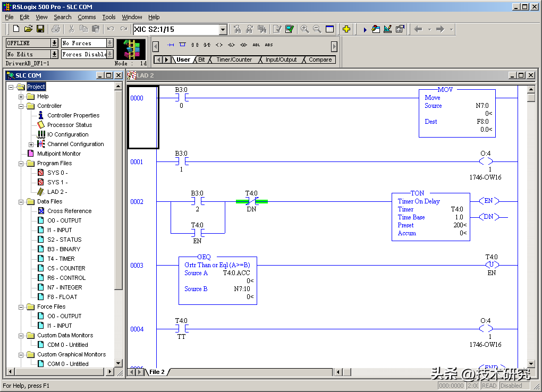Open the No Edits dropdown
The height and width of the screenshot is (392, 542).
[54, 54]
